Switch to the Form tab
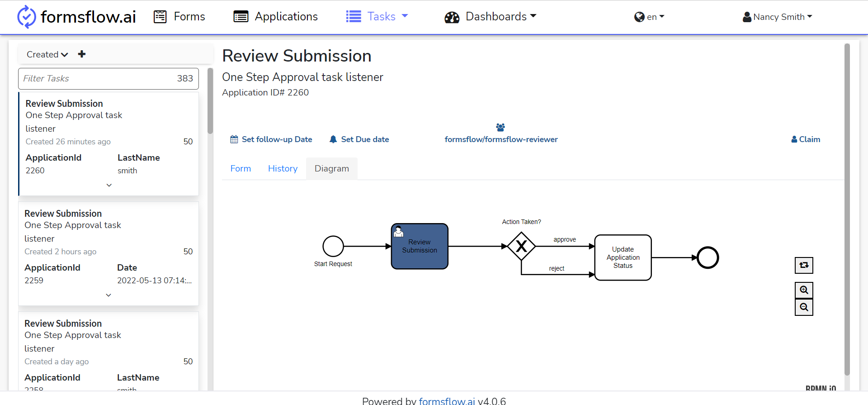The width and height of the screenshot is (868, 405). click(x=241, y=169)
